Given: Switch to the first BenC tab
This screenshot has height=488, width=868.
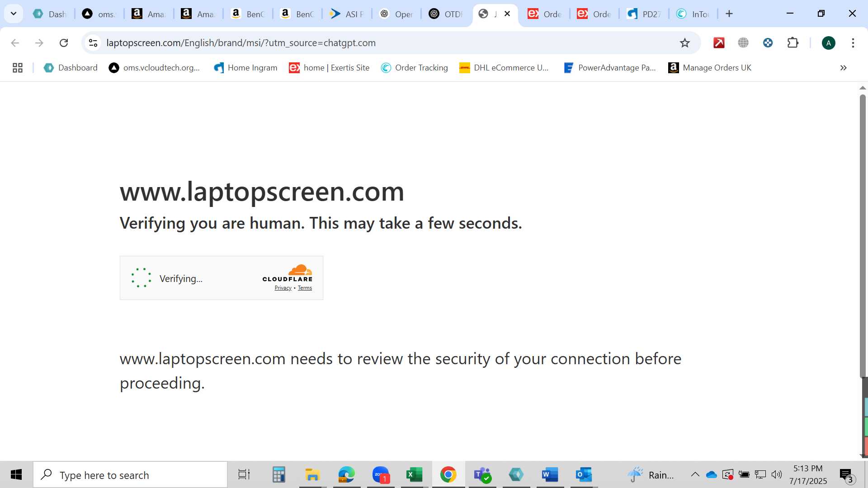Looking at the screenshot, I should (247, 14).
